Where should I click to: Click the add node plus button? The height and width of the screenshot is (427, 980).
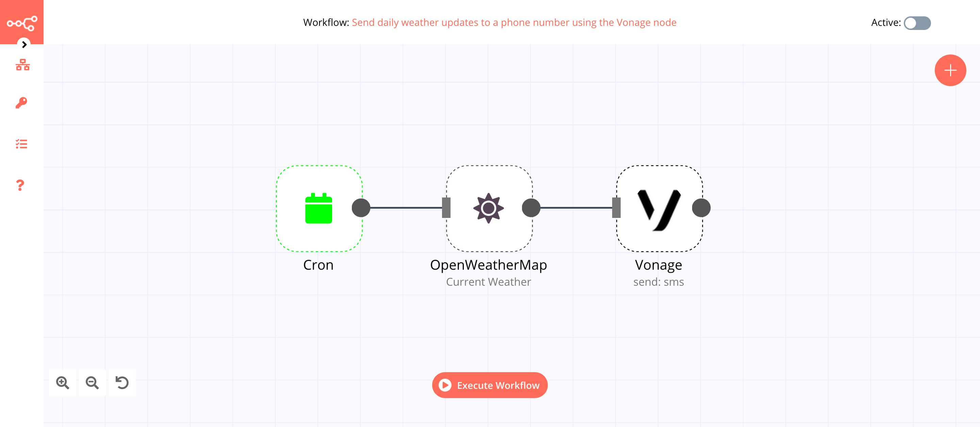click(950, 70)
